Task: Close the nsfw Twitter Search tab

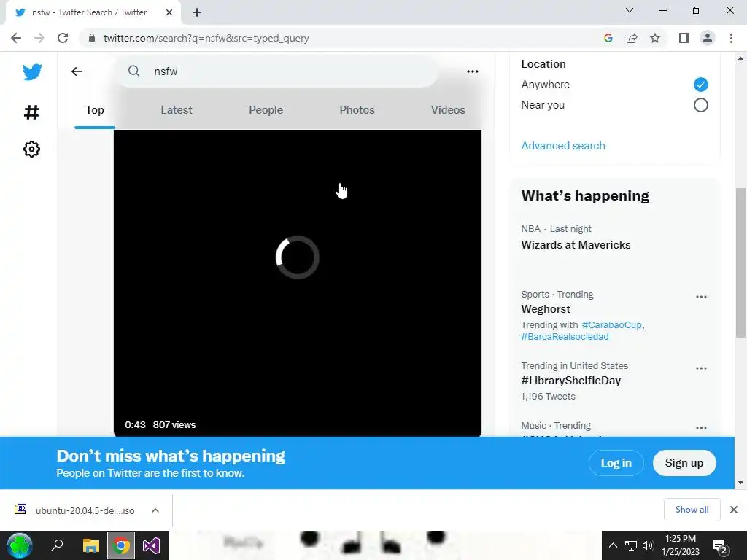Action: (169, 12)
